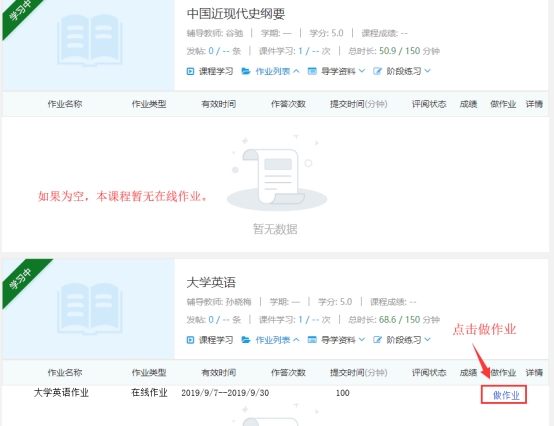Collapse 作业列表 chevron in 中国近现代史纲要
Screen dimensions: 554x426
[296, 71]
